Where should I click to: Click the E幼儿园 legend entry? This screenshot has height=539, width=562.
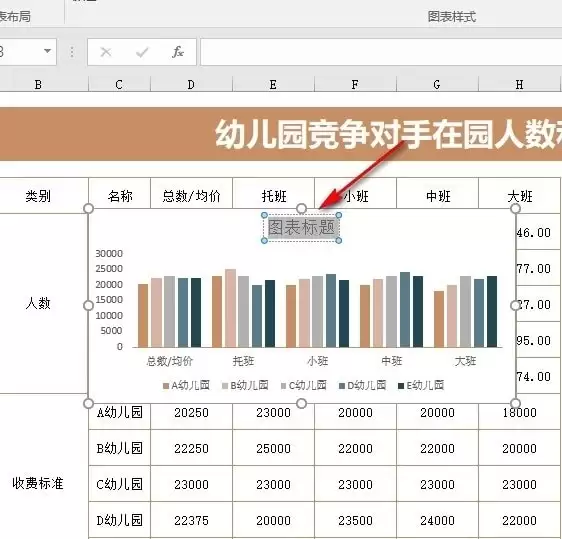point(421,386)
